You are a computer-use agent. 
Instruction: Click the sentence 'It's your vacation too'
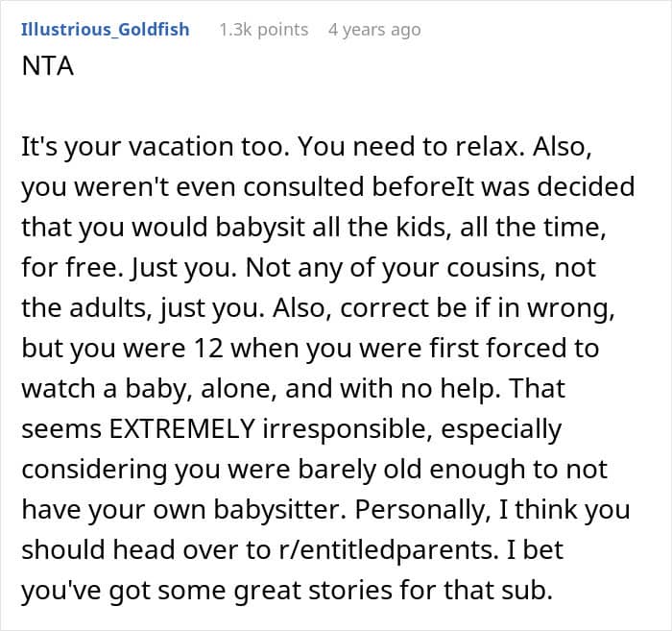[x=152, y=147]
